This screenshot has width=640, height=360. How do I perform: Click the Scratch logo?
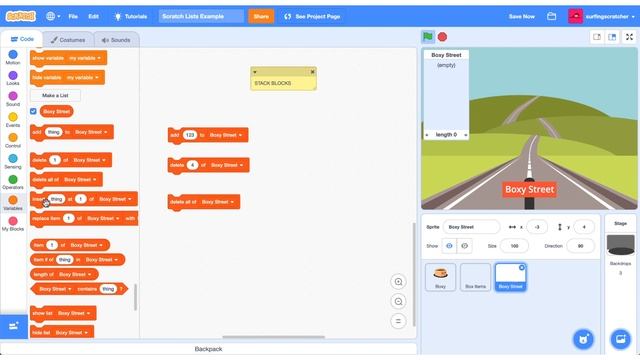20,16
